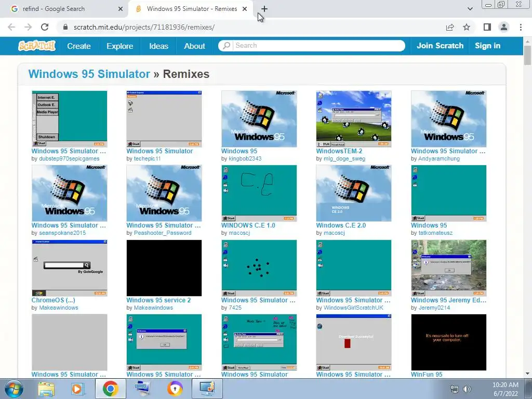Click the Join Scratch link

(440, 46)
